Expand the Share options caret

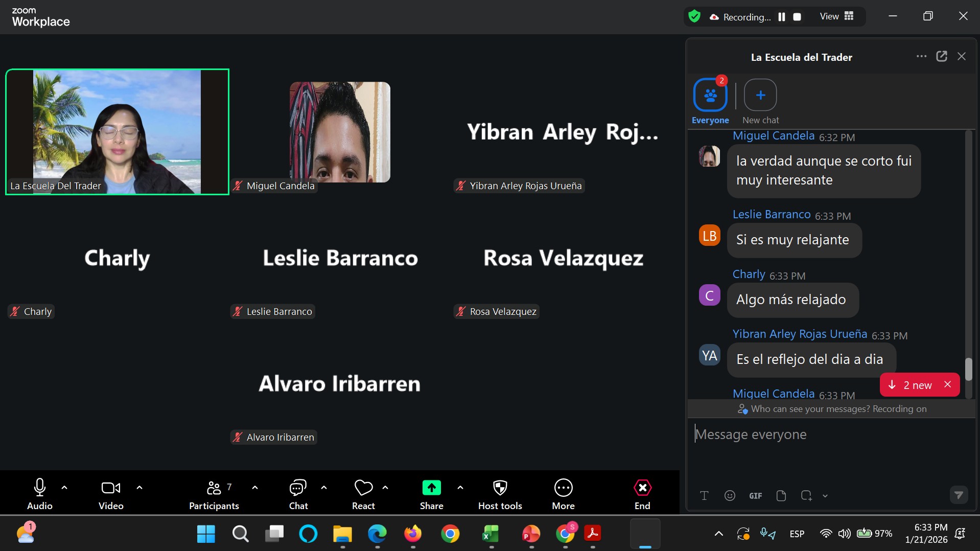tap(460, 488)
